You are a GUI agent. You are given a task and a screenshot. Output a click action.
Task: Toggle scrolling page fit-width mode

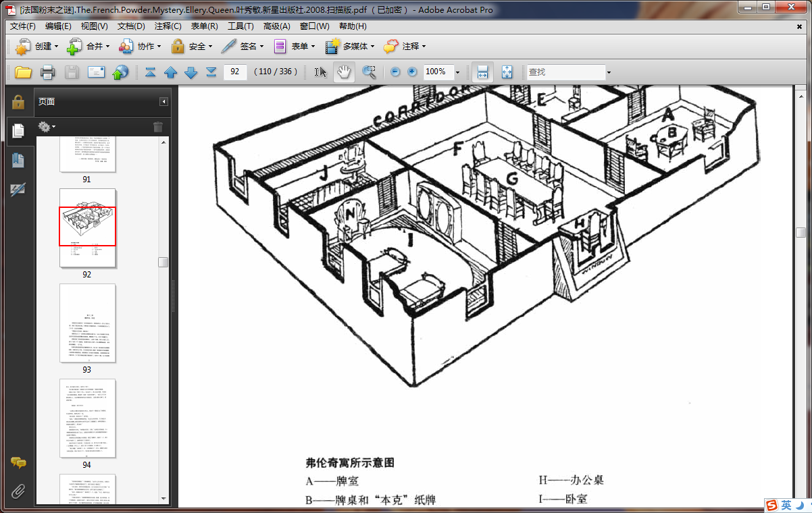point(482,72)
